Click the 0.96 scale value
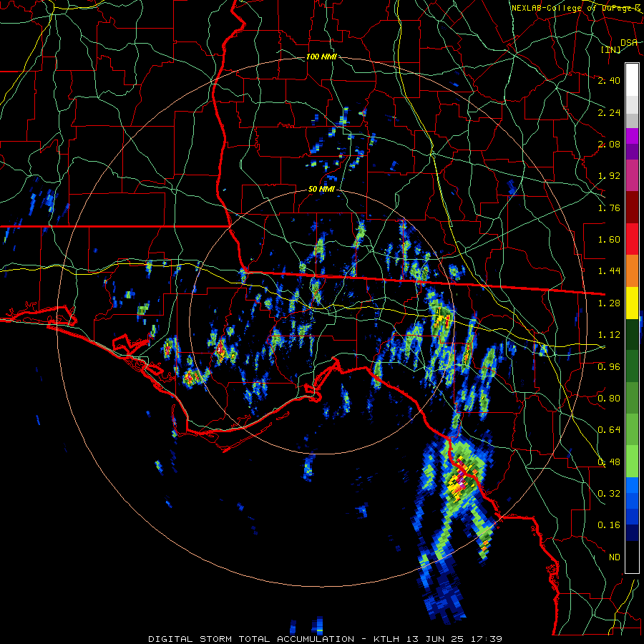The image size is (644, 644). [609, 367]
